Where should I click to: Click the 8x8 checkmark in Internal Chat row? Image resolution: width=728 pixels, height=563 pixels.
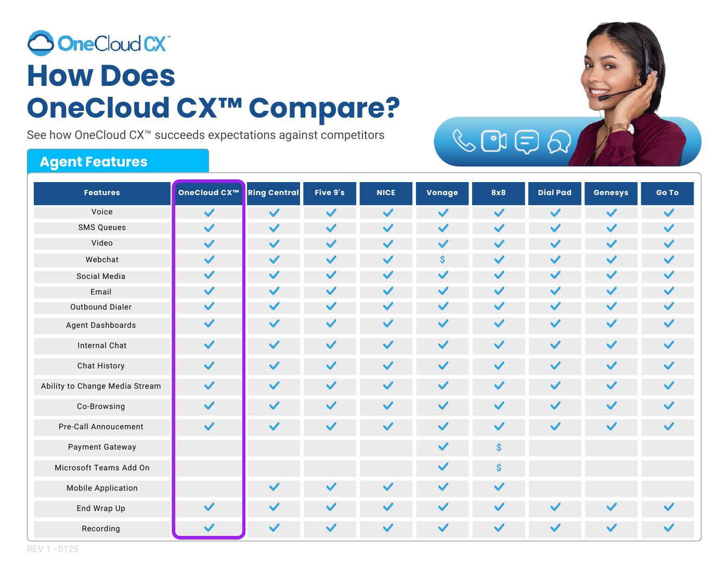pos(499,344)
